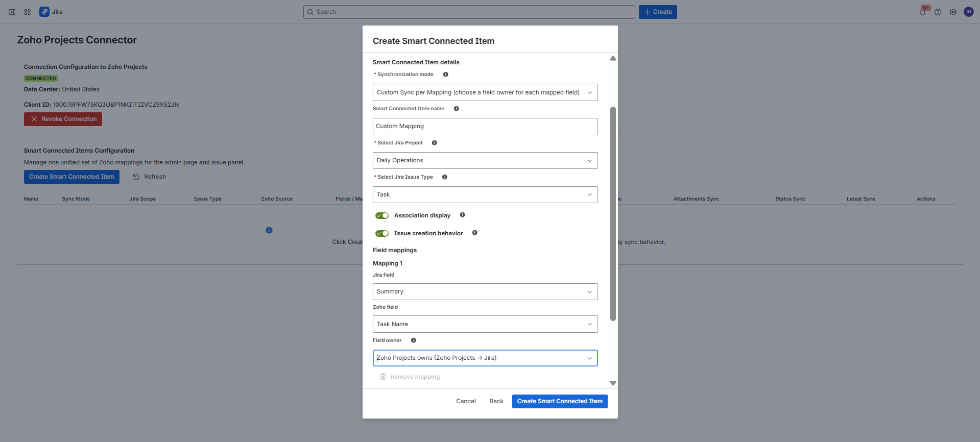
Task: Click the Smart Connected Item name field
Action: (485, 127)
